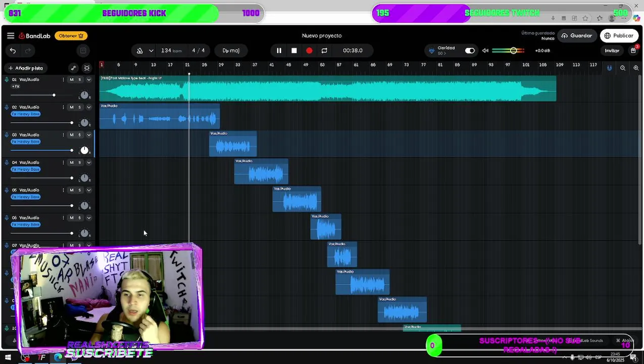The image size is (644, 364).
Task: Expand track 02 chevron
Action: point(89,107)
